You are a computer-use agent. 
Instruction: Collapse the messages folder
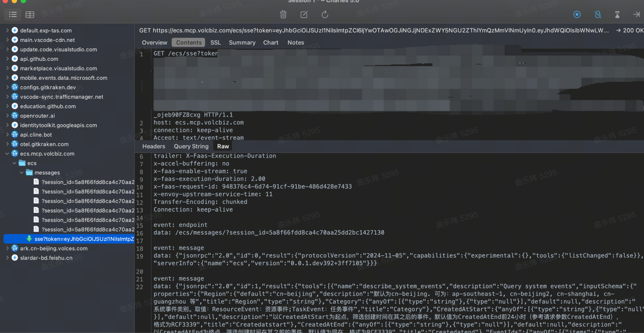coord(21,173)
